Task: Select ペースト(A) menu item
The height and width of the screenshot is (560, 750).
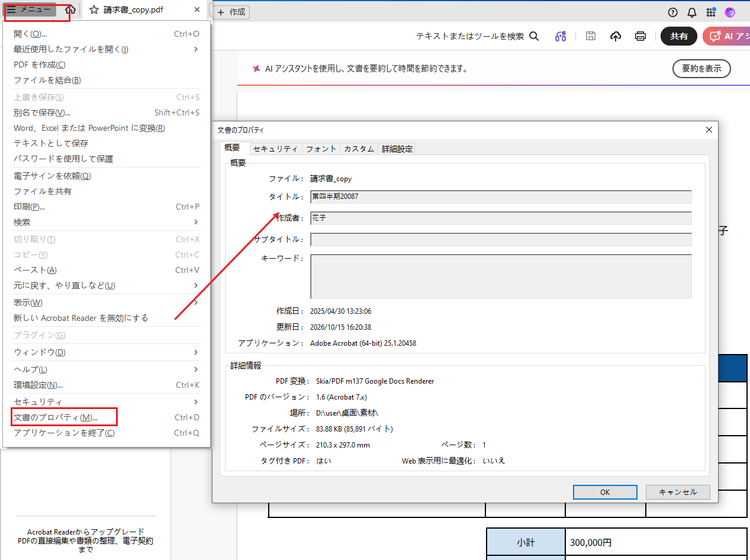Action: 107,270
